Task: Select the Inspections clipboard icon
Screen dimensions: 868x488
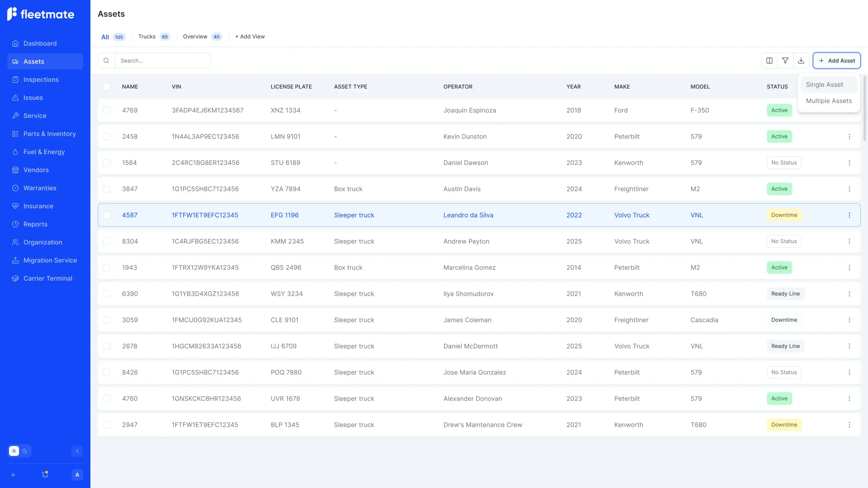Action: tap(15, 80)
